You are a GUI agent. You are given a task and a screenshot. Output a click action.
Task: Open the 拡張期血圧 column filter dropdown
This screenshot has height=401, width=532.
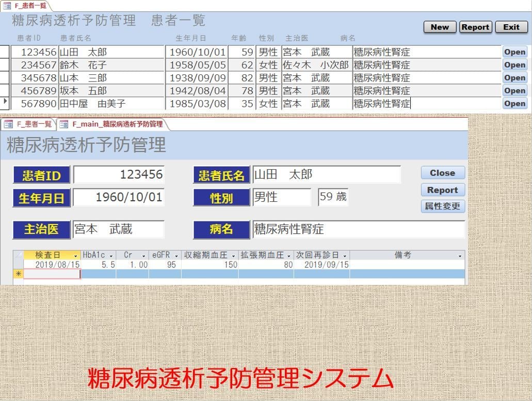[x=289, y=255]
